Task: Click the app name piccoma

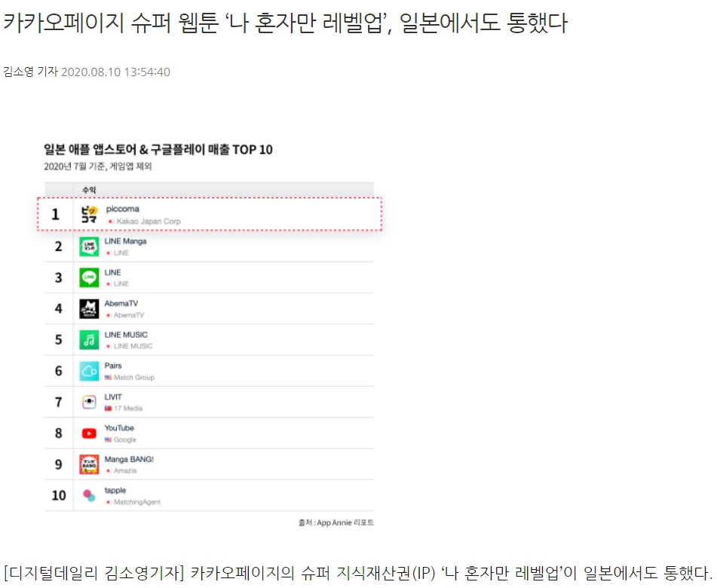Action: pos(123,209)
